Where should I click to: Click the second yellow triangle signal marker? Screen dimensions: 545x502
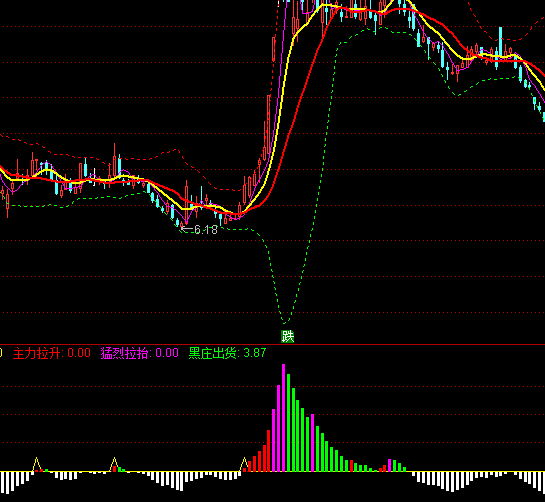114,464
